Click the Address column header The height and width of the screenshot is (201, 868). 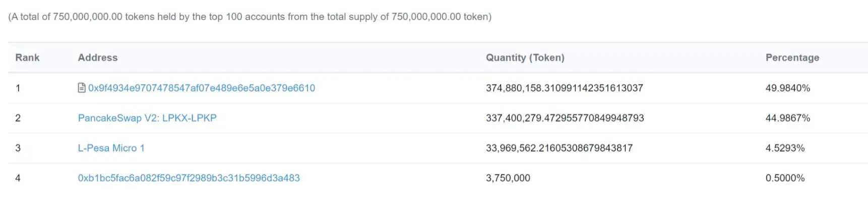[x=98, y=57]
